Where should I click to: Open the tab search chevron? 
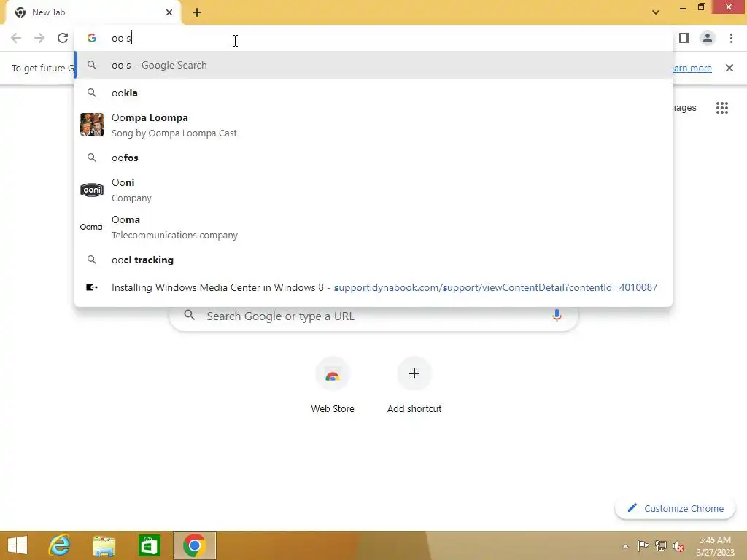click(x=656, y=12)
